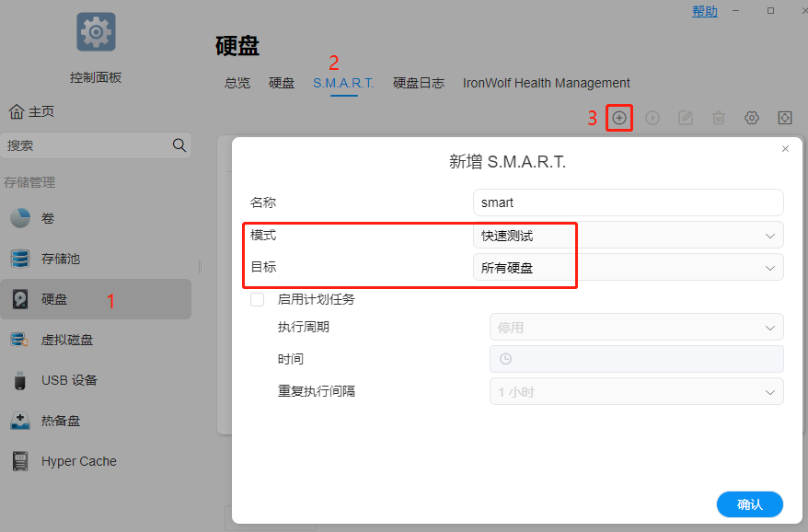The image size is (808, 532).
Task: Open the 目标 dropdown showing 所有硬盘
Action: [629, 268]
